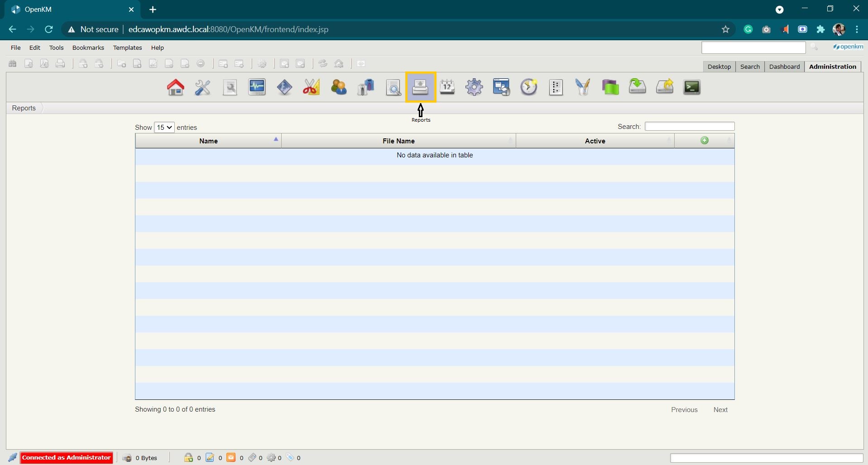Screen dimensions: 868x465
Task: Click the Previous pagination link
Action: point(684,410)
